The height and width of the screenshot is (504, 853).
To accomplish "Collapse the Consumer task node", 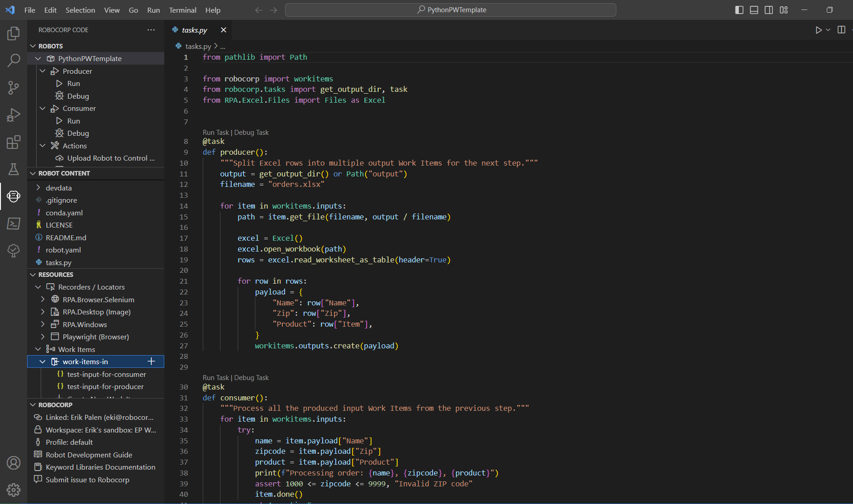I will coord(43,109).
